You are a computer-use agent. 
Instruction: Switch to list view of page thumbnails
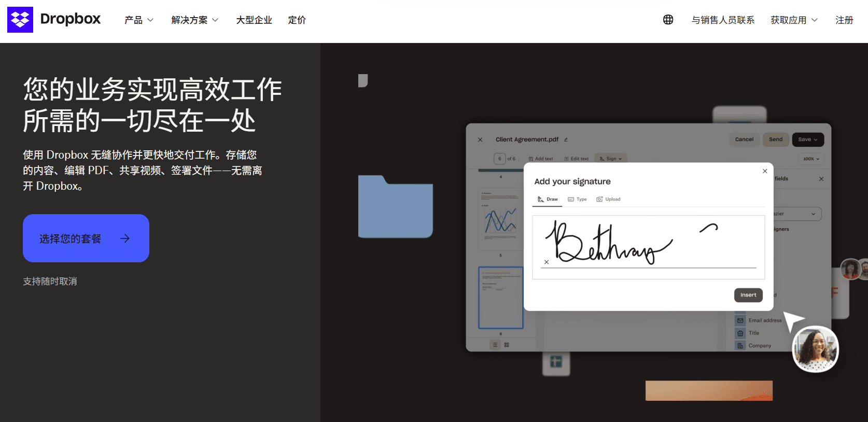tap(495, 345)
